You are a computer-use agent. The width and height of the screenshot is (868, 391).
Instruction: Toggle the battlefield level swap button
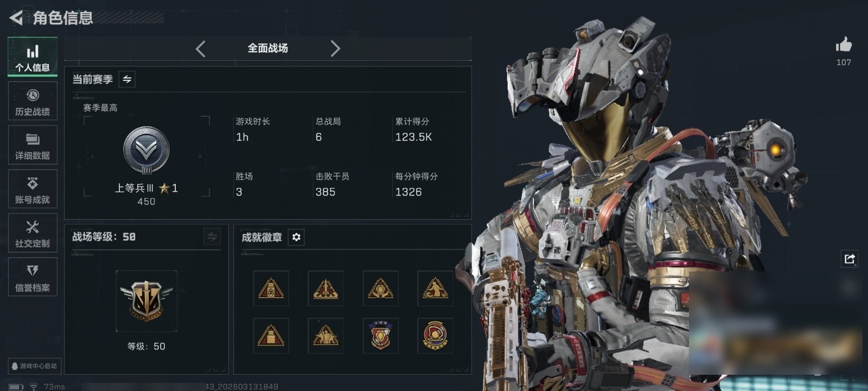point(212,237)
